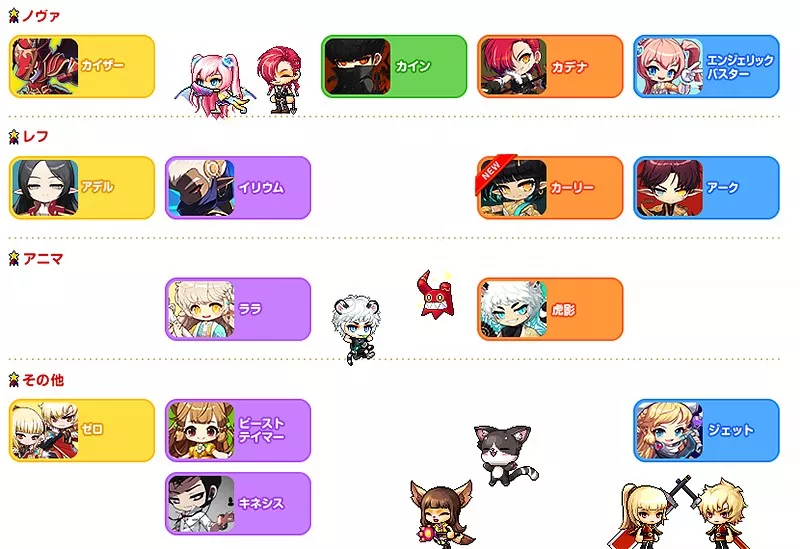Open the ジェット class card
Viewport: 800px width, 549px height.
tap(706, 431)
